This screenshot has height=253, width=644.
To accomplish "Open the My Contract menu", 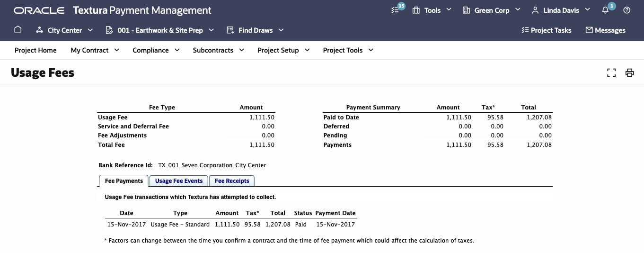I will pos(95,50).
